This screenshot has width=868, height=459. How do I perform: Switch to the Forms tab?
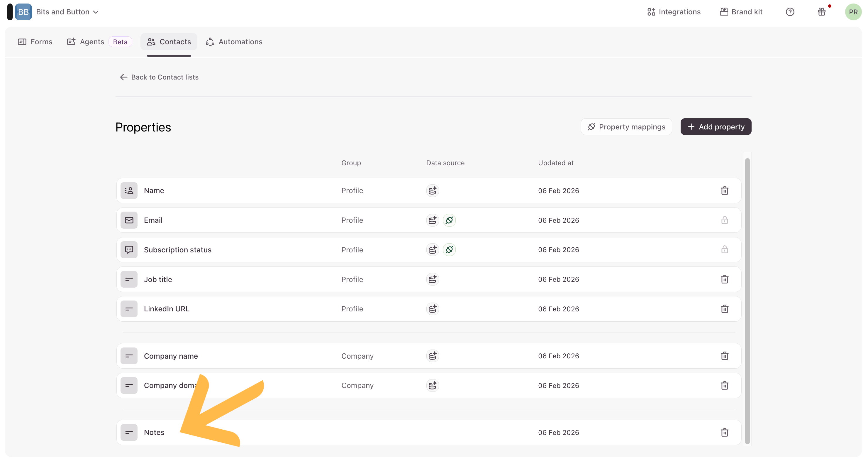point(35,42)
